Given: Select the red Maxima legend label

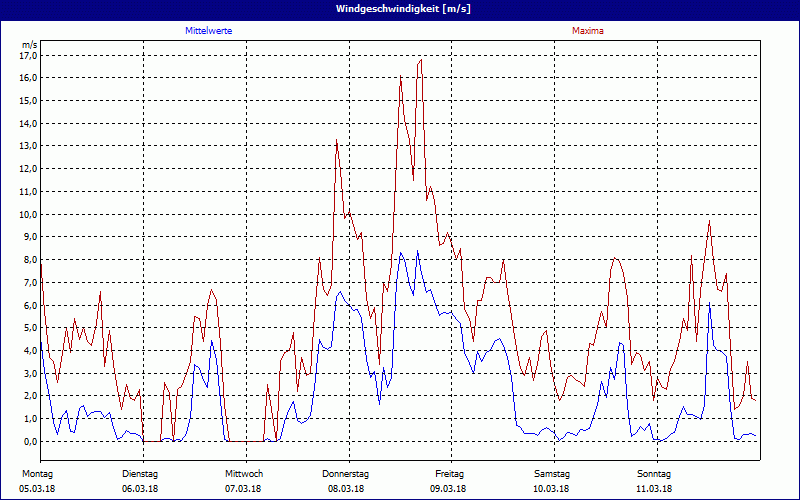Looking at the screenshot, I should (x=587, y=31).
